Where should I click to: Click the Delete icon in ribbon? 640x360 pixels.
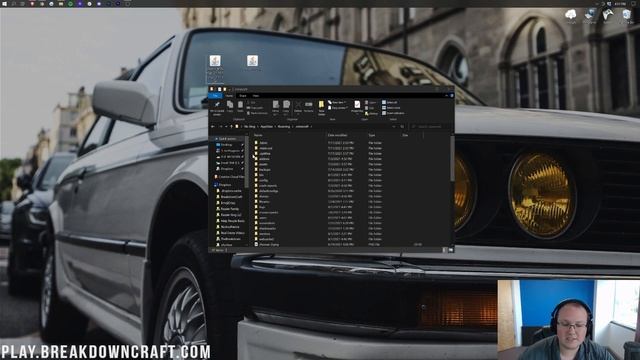tap(298, 107)
